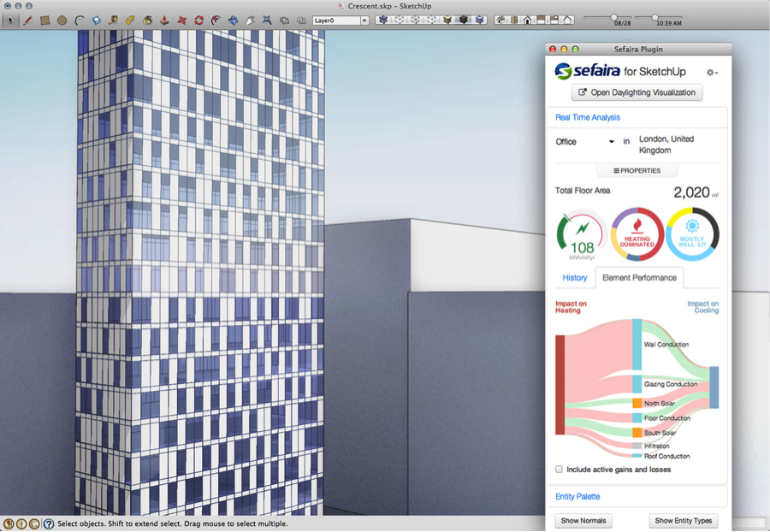
Task: Click Open Daylighting Visualization
Action: [637, 92]
